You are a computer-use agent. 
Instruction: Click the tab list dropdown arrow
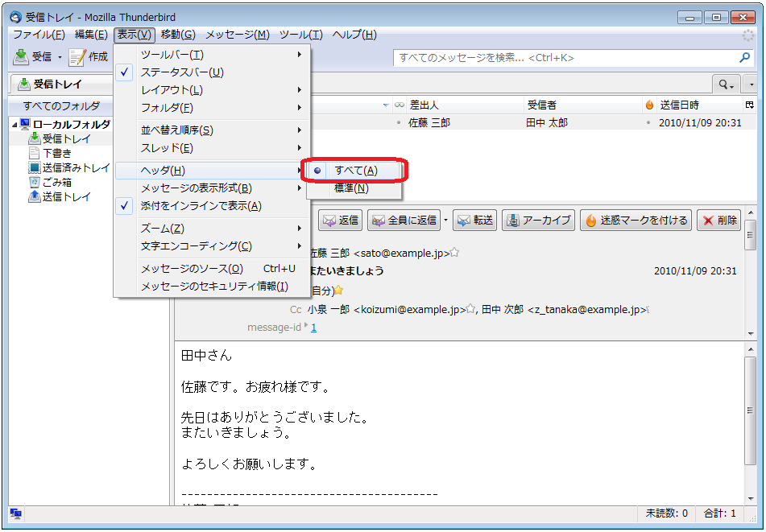tap(751, 85)
